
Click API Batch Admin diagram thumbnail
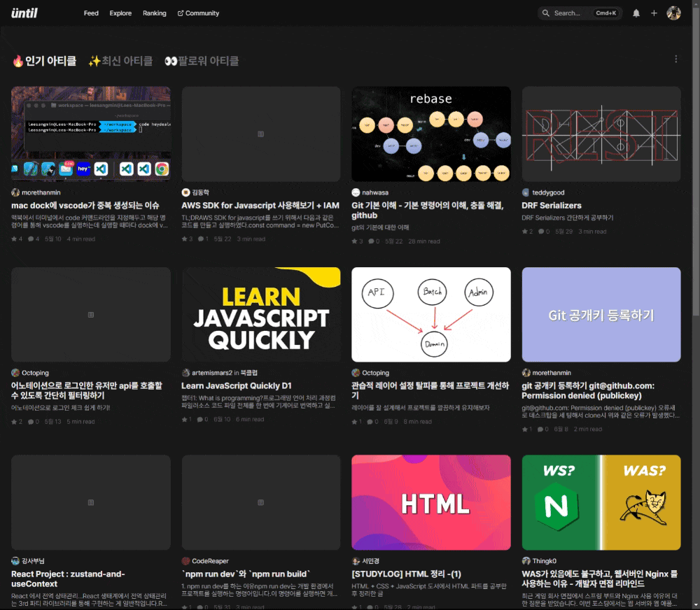[x=430, y=315]
